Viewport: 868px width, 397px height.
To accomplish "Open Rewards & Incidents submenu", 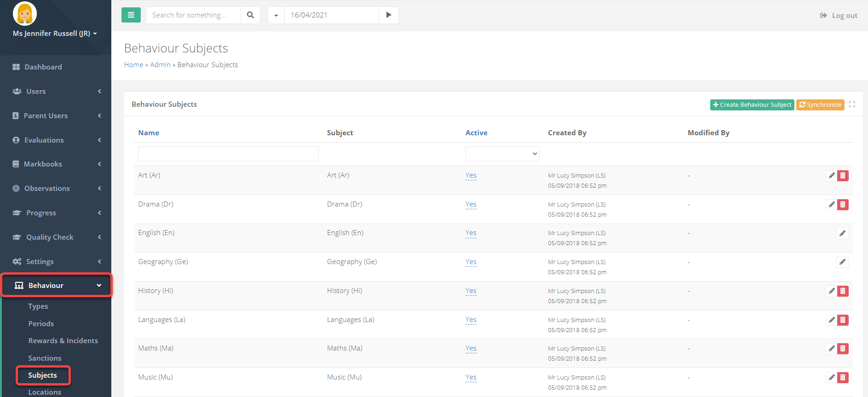I will coord(63,340).
